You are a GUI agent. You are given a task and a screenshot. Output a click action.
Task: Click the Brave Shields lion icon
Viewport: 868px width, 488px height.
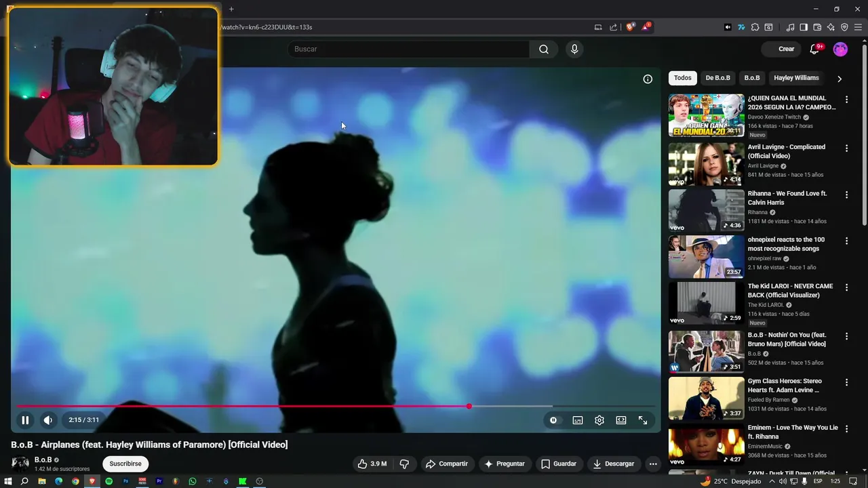[x=630, y=27]
